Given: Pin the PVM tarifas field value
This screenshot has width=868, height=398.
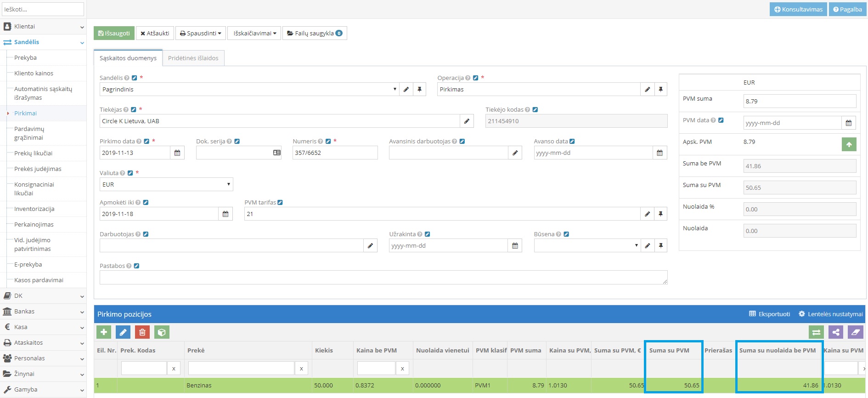Looking at the screenshot, I should click(x=660, y=214).
